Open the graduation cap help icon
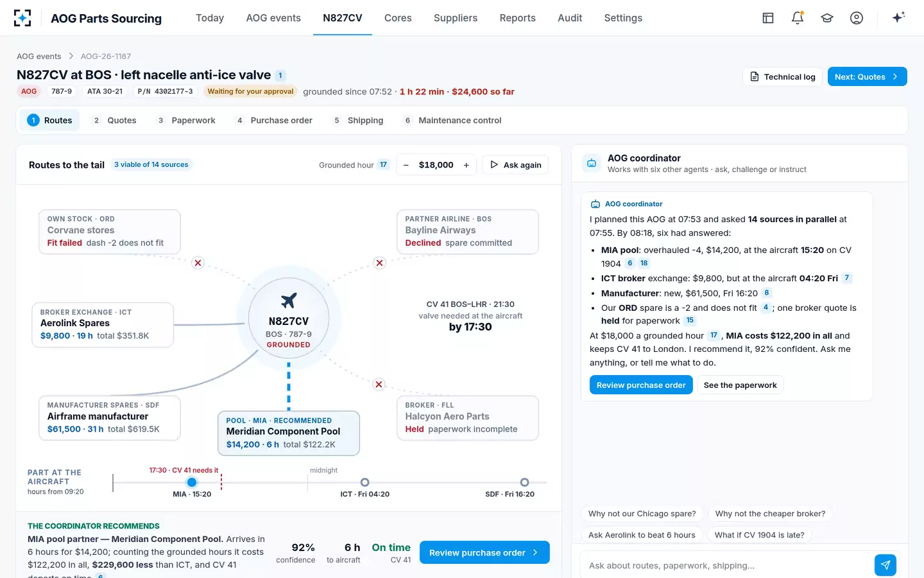This screenshot has height=578, width=924. 827,18
